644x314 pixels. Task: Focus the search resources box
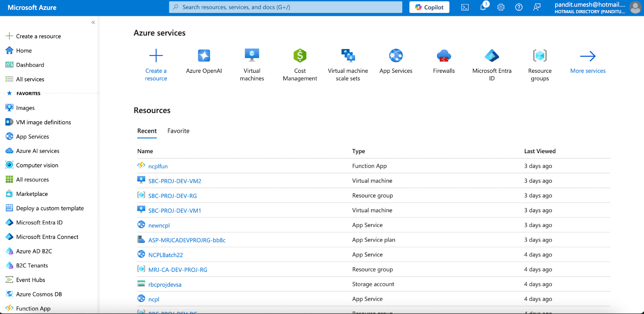[x=285, y=7]
